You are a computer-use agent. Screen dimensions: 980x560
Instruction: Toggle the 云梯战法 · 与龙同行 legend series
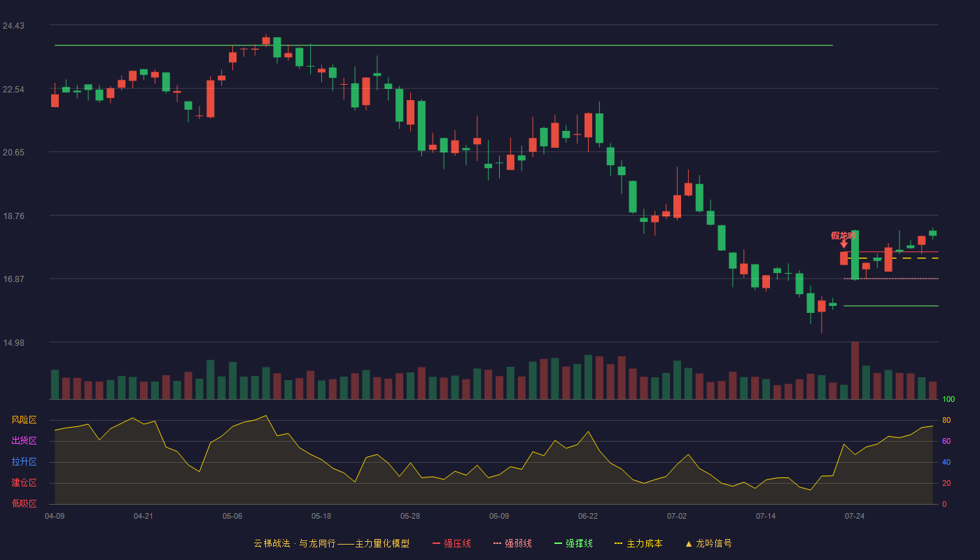click(x=331, y=543)
